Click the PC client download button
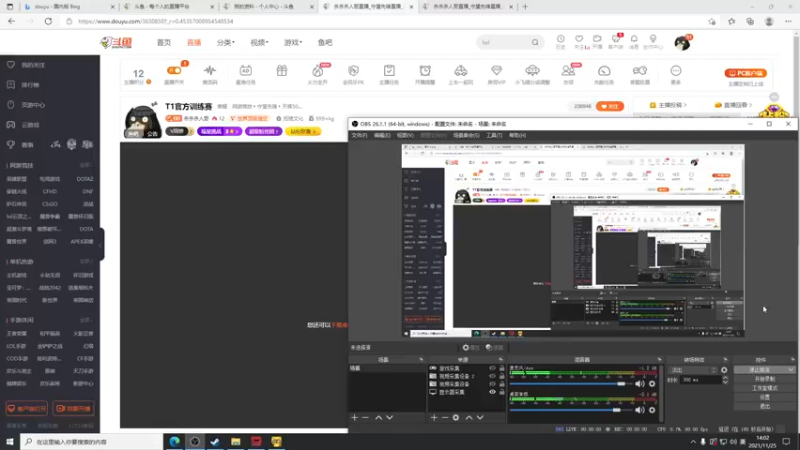Image resolution: width=800 pixels, height=450 pixels. tap(745, 73)
